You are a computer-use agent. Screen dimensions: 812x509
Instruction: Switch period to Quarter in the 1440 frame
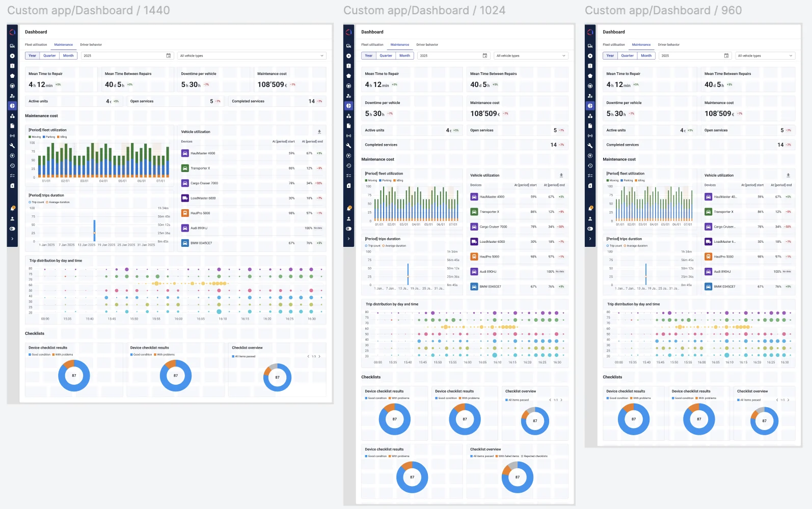(x=49, y=55)
